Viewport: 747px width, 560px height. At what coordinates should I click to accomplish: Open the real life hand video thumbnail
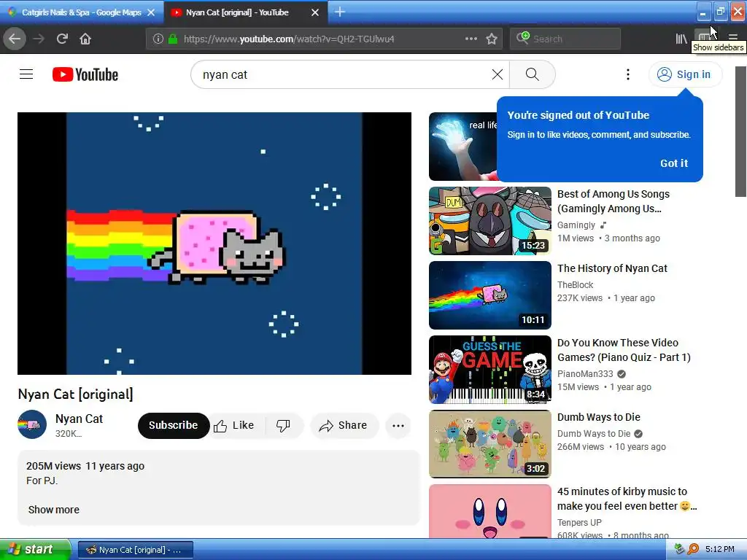[x=462, y=147]
